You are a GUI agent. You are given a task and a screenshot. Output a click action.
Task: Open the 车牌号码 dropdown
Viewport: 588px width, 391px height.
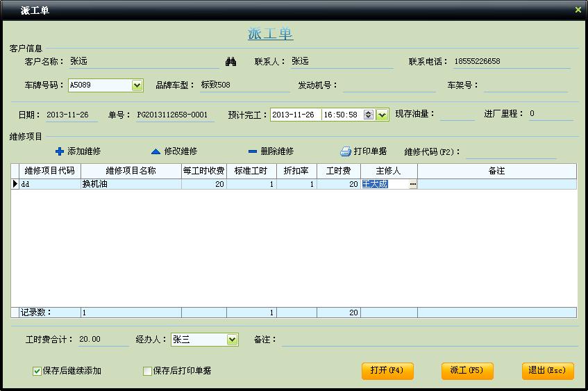(137, 85)
